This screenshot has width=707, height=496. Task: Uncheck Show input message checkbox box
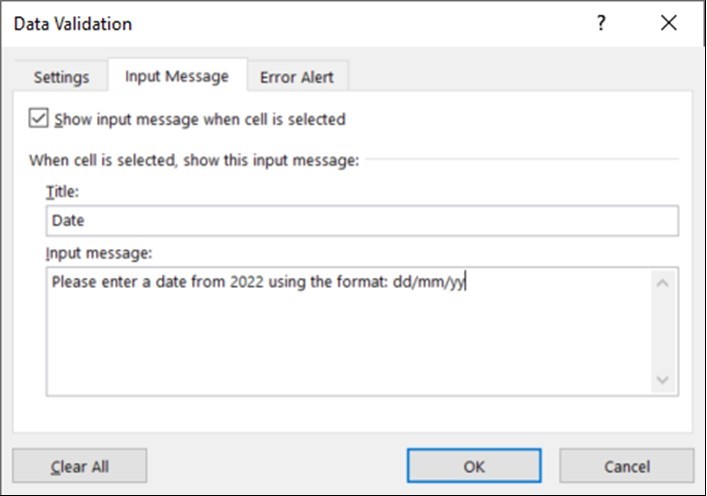tap(38, 119)
